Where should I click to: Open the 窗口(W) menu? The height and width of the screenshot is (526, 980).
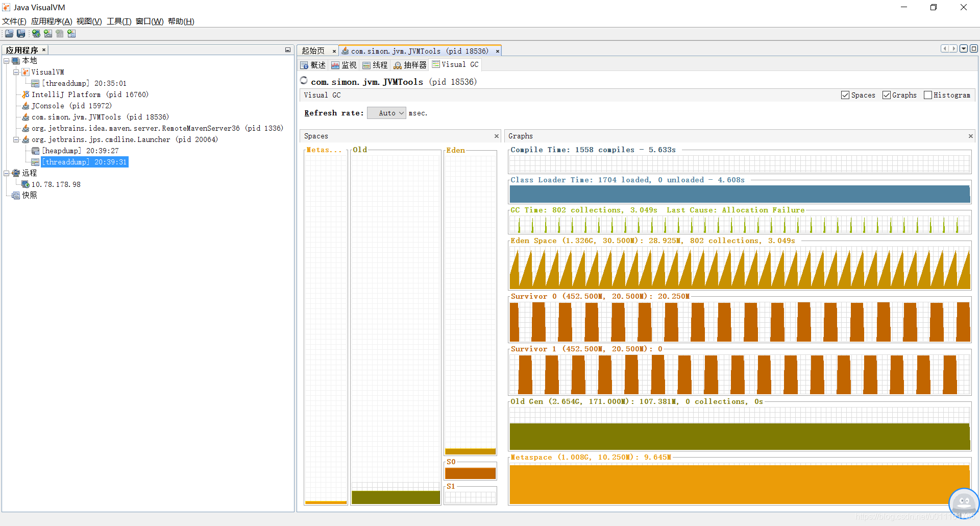tap(150, 21)
